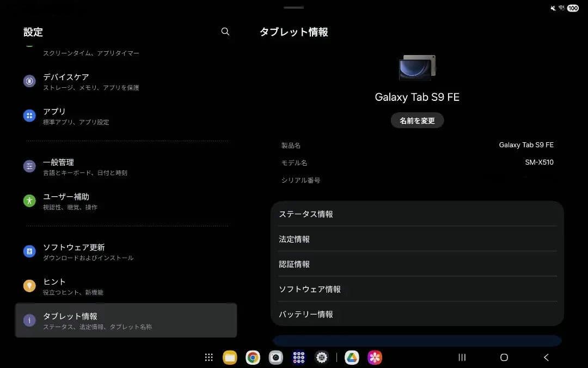588x368 pixels.
Task: Select the ソフトウェア更新 download icon
Action: [x=29, y=251]
